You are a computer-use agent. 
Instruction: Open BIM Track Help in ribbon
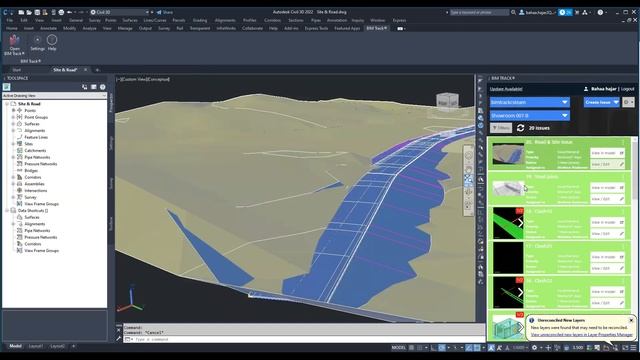coord(52,43)
